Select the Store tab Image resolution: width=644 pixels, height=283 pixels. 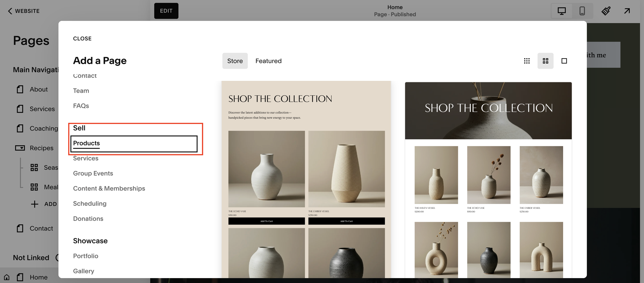235,61
